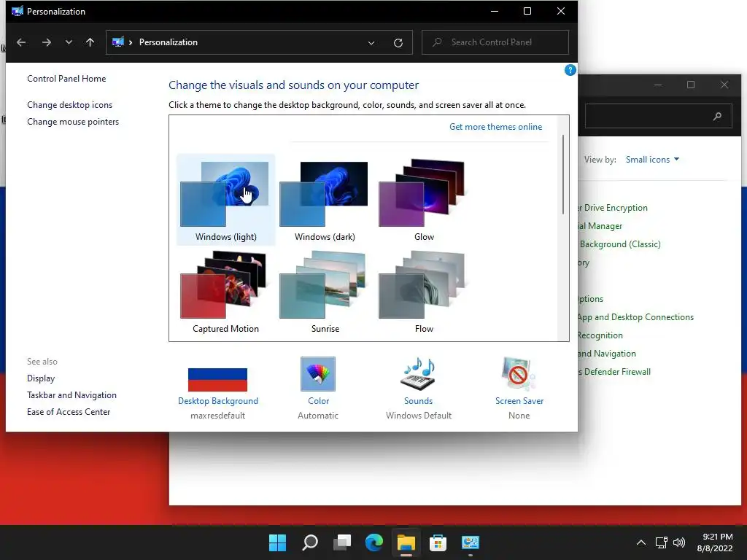
Task: Apply the Sunrise theme
Action: pyautogui.click(x=325, y=292)
